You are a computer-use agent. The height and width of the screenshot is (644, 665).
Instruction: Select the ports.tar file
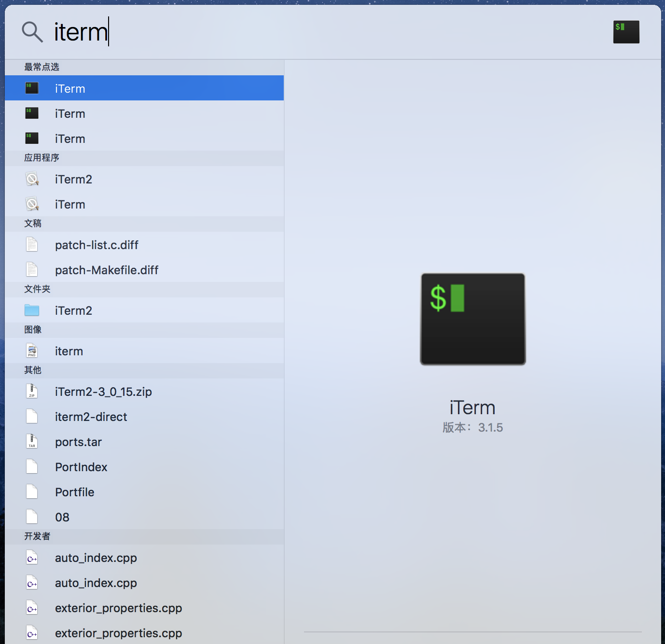(144, 442)
